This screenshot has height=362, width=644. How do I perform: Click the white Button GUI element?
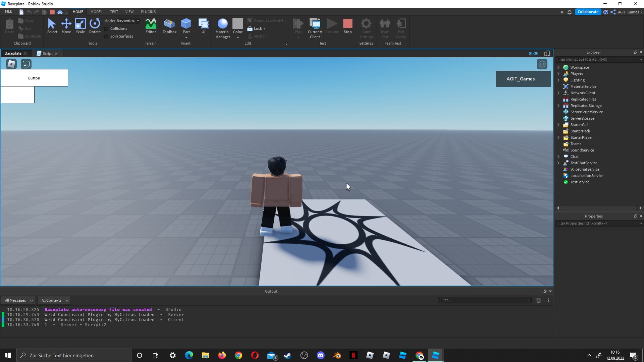click(34, 78)
